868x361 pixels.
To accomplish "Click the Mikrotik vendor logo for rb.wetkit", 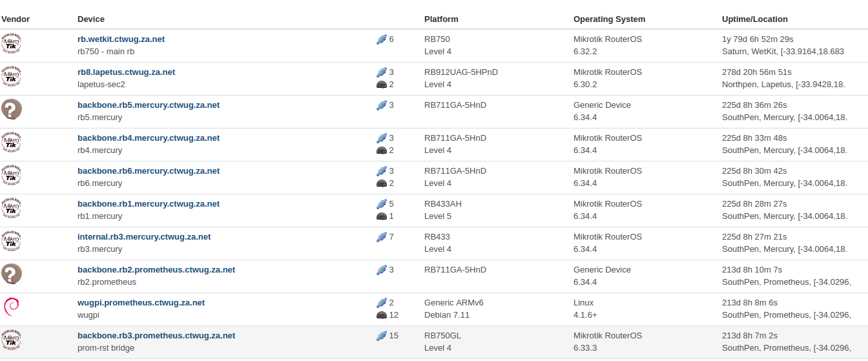I will (12, 45).
